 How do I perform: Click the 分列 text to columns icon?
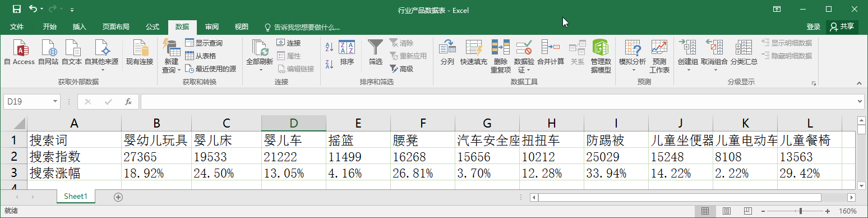coord(447,52)
